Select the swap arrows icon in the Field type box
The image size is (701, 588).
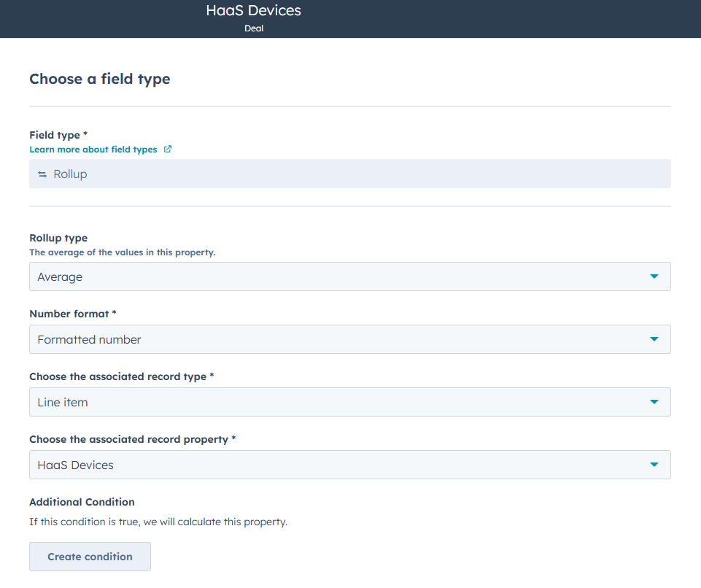[x=42, y=174]
